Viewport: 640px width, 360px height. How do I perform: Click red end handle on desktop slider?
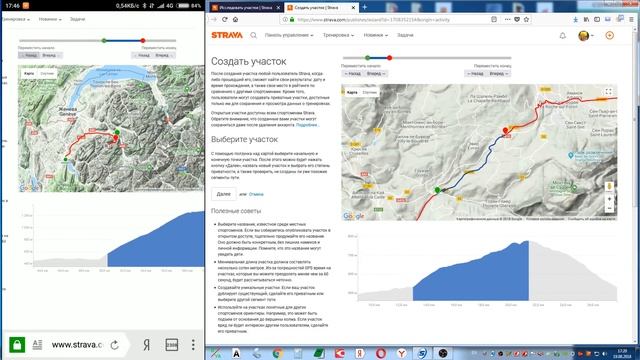pyautogui.click(x=390, y=58)
